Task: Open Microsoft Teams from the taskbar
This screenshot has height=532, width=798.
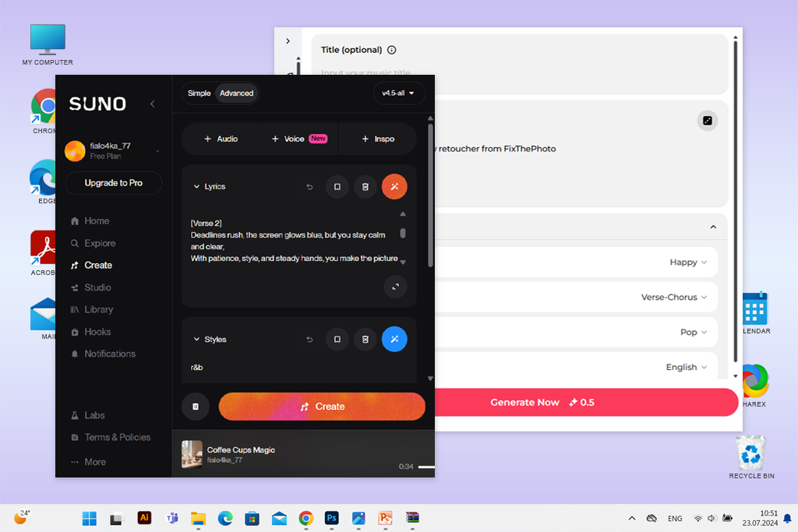Action: 172,518
